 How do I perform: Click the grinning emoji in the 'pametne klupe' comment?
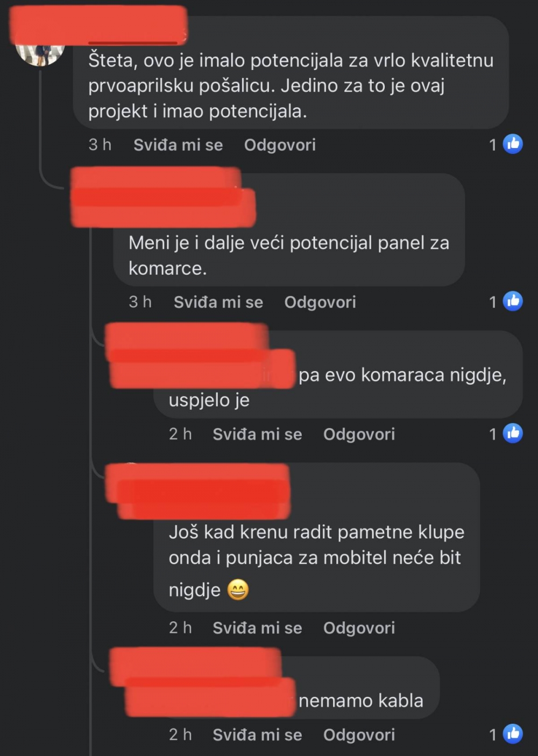pyautogui.click(x=238, y=590)
